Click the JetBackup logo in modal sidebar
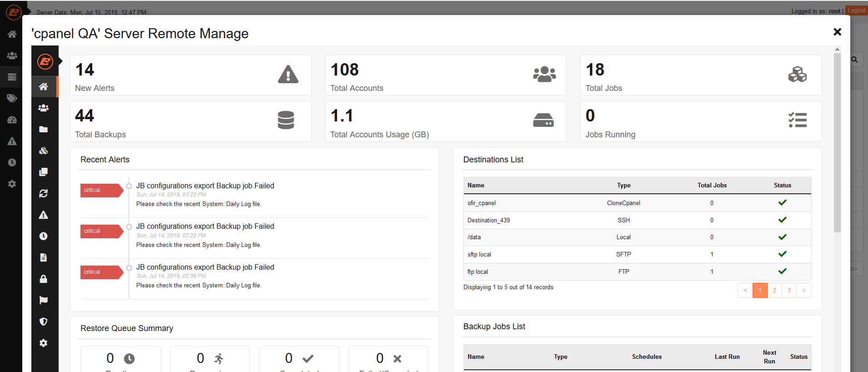This screenshot has height=372, width=868. pos(45,61)
